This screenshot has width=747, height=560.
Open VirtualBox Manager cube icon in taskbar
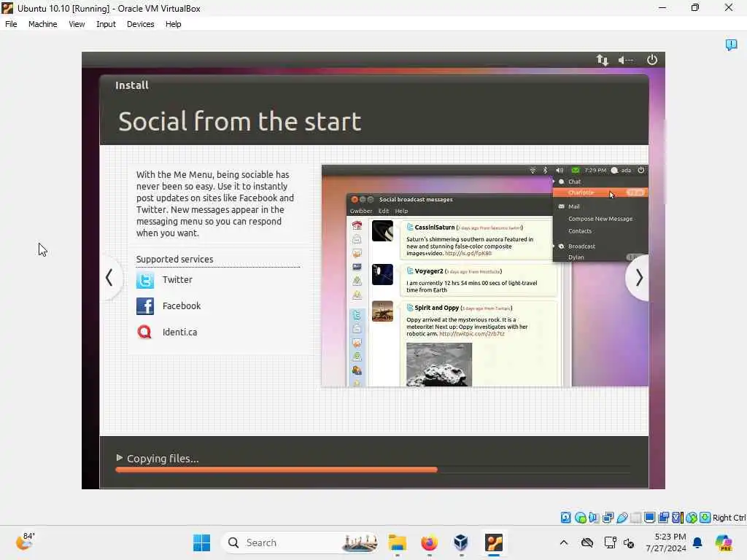[461, 542]
